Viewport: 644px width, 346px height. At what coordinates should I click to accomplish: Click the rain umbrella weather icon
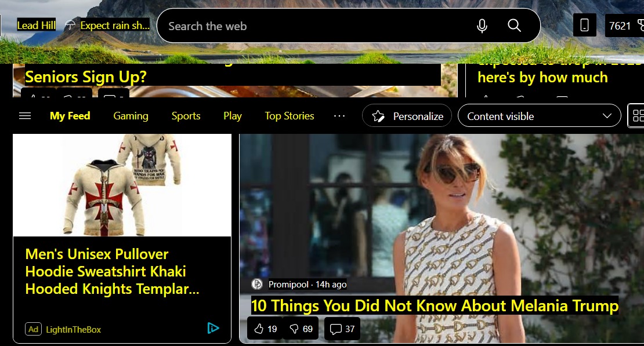coord(70,26)
